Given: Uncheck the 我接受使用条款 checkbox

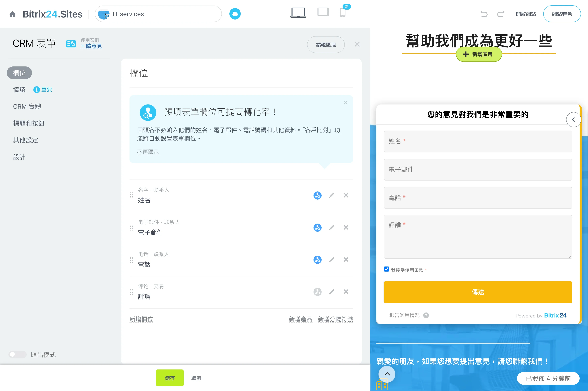Looking at the screenshot, I should (x=386, y=269).
